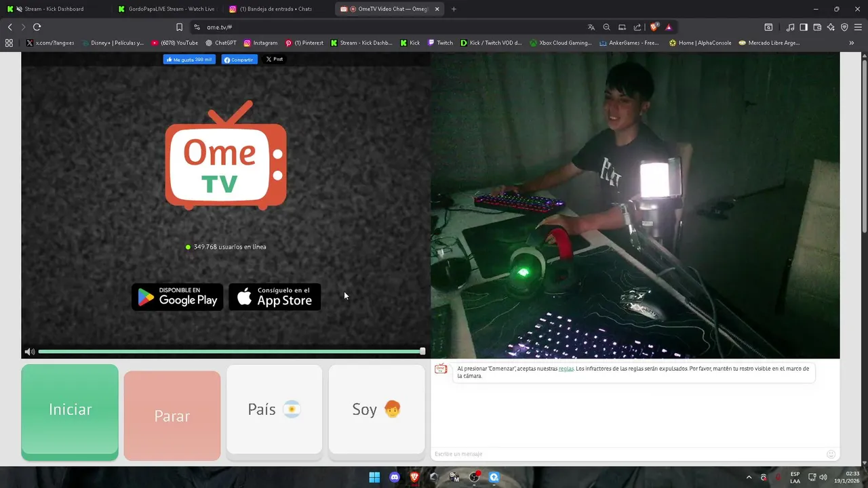868x488 pixels.
Task: Open the emoji picker in chat box
Action: click(x=831, y=454)
